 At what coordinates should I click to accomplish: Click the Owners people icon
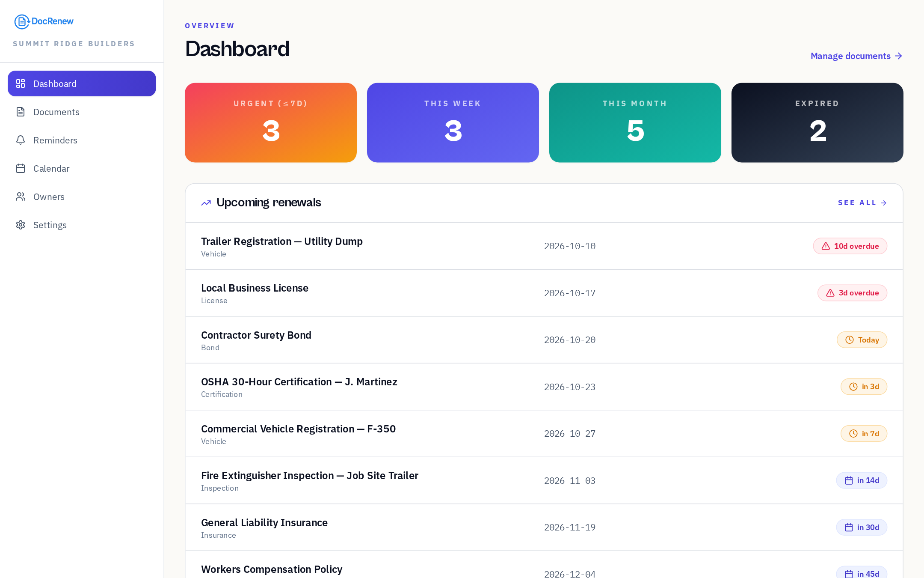click(x=21, y=197)
